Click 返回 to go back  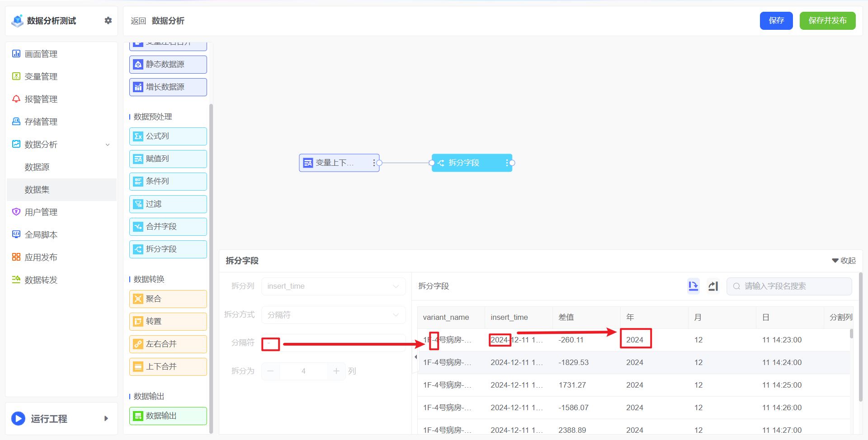[138, 21]
